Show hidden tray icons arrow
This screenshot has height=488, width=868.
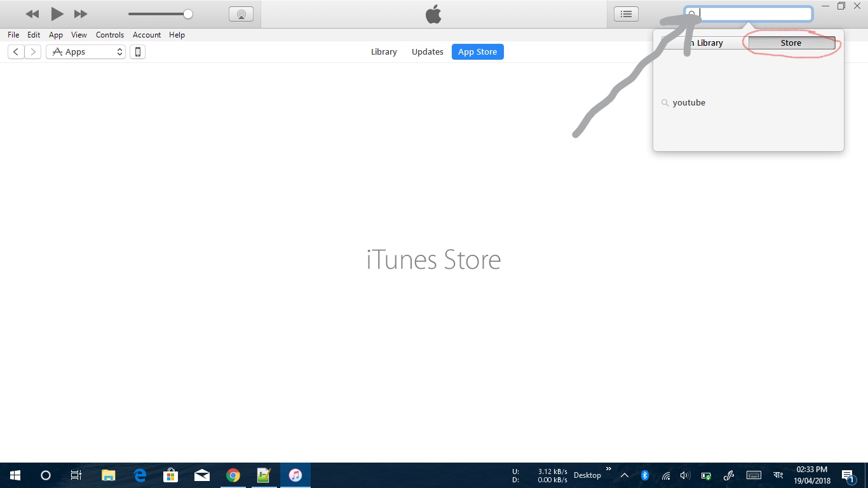click(625, 475)
